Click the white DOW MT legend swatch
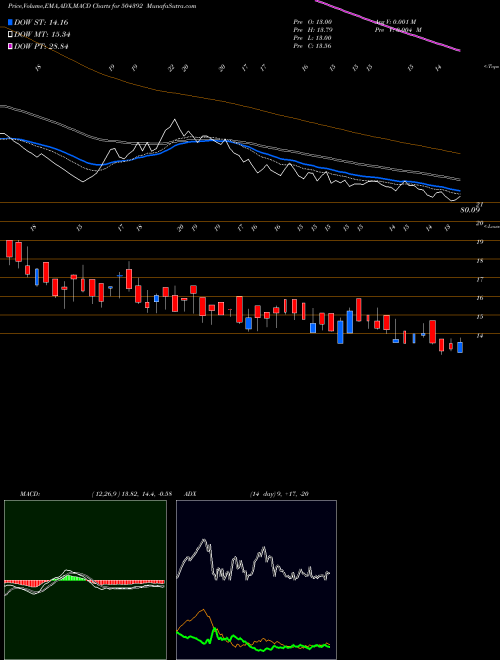This screenshot has width=500, height=660. click(11, 35)
